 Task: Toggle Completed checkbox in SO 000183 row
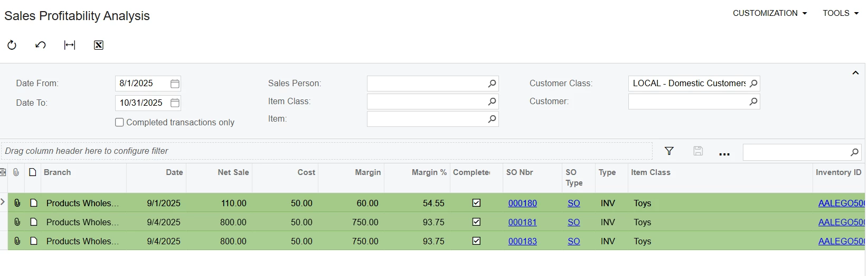476,241
